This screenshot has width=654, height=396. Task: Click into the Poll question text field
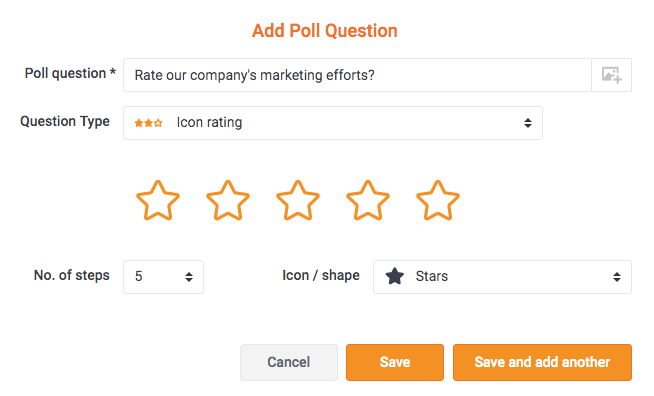(x=357, y=75)
